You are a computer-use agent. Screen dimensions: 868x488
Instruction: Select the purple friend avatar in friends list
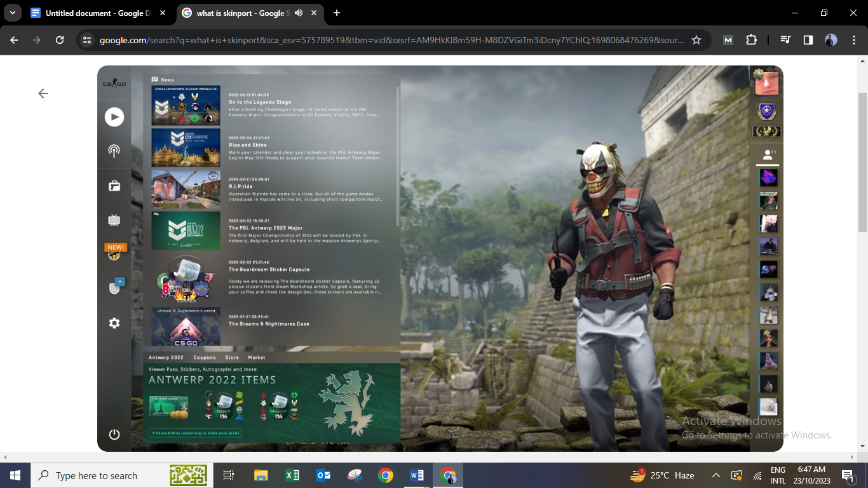point(768,177)
